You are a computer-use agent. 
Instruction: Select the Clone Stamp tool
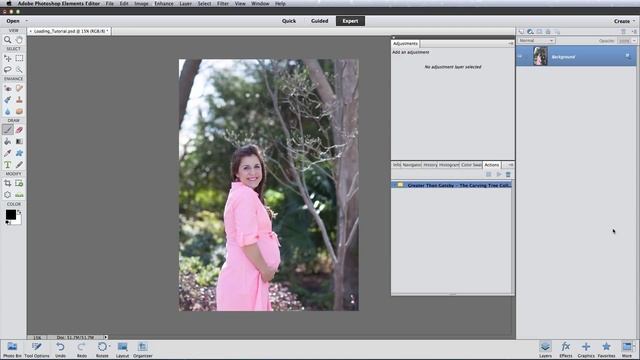[19, 100]
